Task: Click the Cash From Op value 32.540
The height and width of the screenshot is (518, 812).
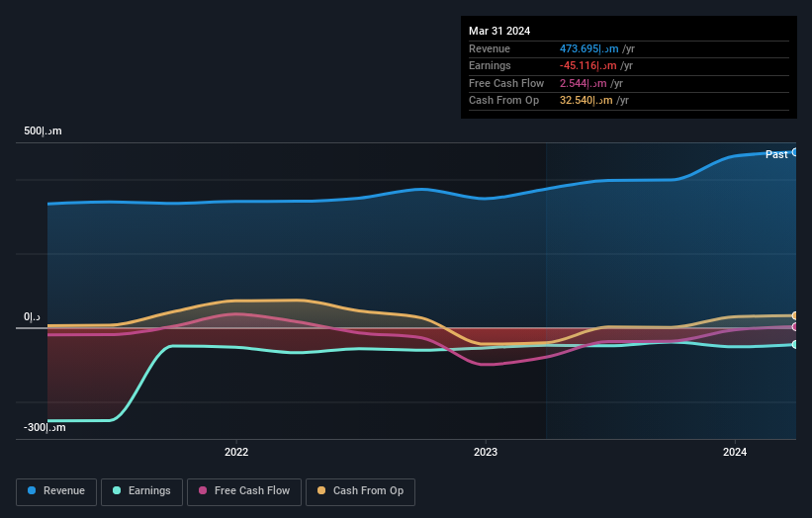Action: [x=586, y=101]
